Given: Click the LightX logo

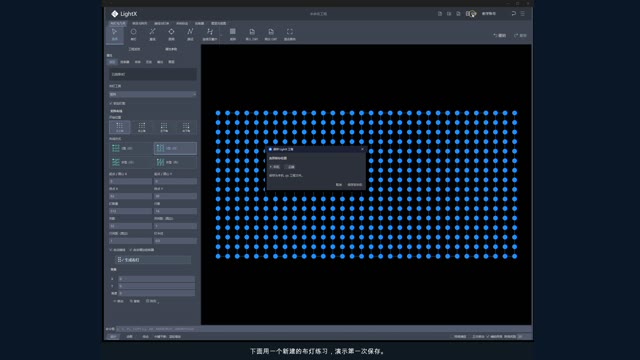Looking at the screenshot, I should click(x=124, y=14).
